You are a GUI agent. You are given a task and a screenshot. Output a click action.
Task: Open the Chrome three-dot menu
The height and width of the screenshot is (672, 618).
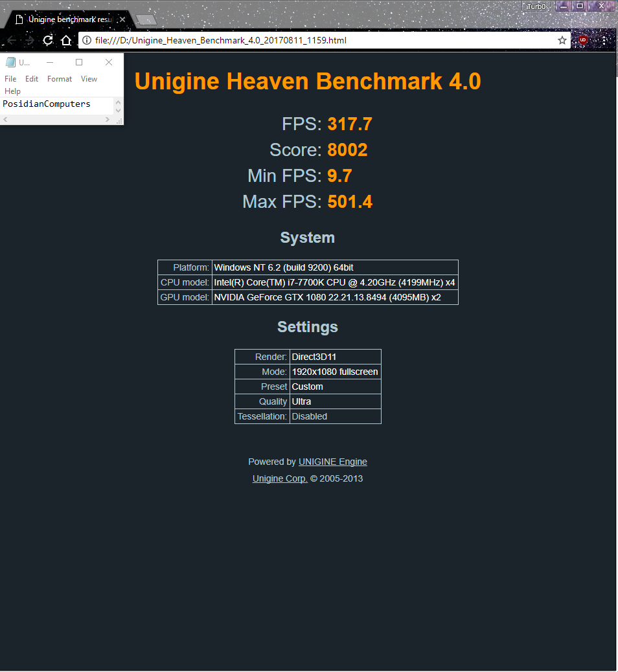[604, 40]
